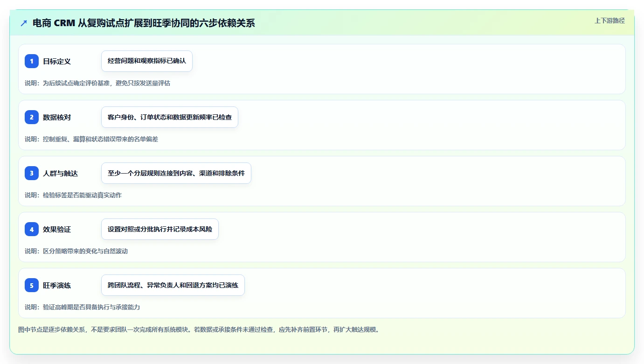Select the 设置对照或分批执行并记录成本风险 chip
The height and width of the screenshot is (364, 644).
[160, 229]
